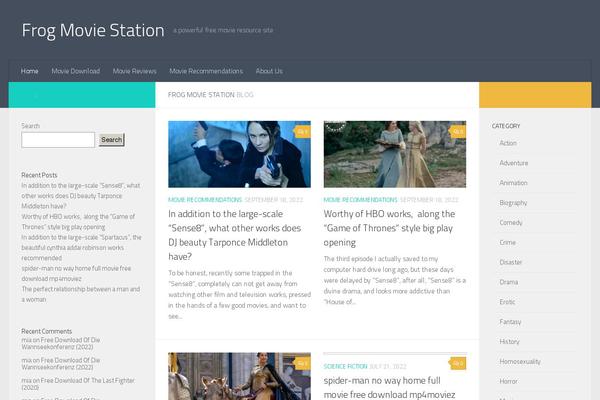Open comment count badge on Game of Thrones post thumbnail
The height and width of the screenshot is (400, 600).
(x=458, y=132)
